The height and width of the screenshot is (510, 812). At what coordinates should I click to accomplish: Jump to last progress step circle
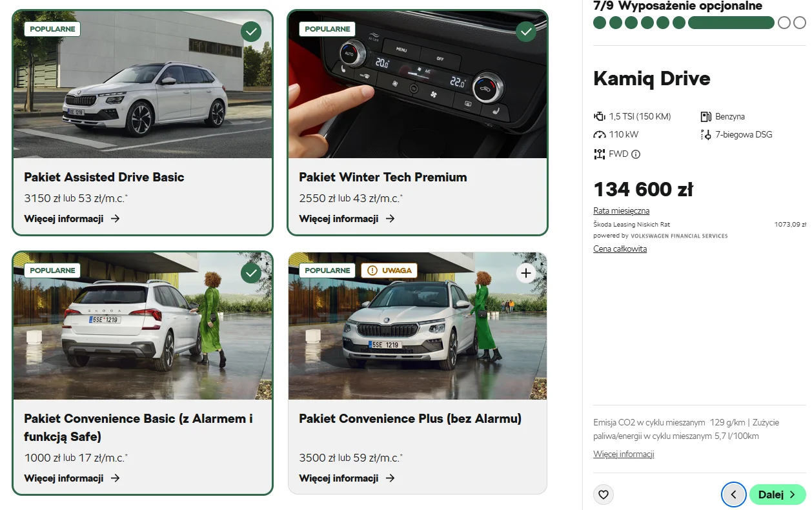tap(800, 23)
